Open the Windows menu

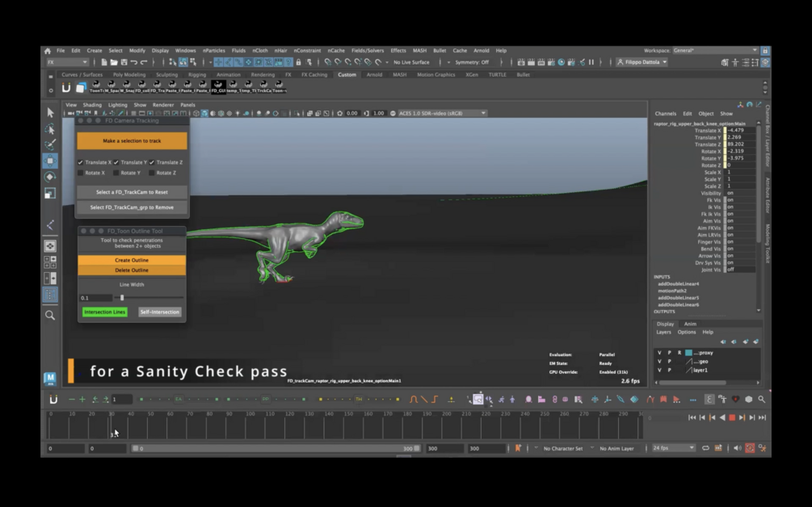pos(185,51)
